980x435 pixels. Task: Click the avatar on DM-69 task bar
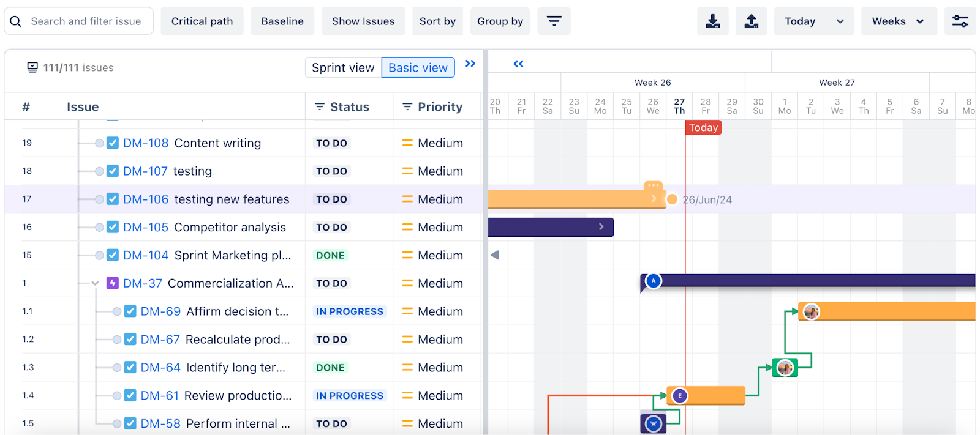[x=812, y=311]
